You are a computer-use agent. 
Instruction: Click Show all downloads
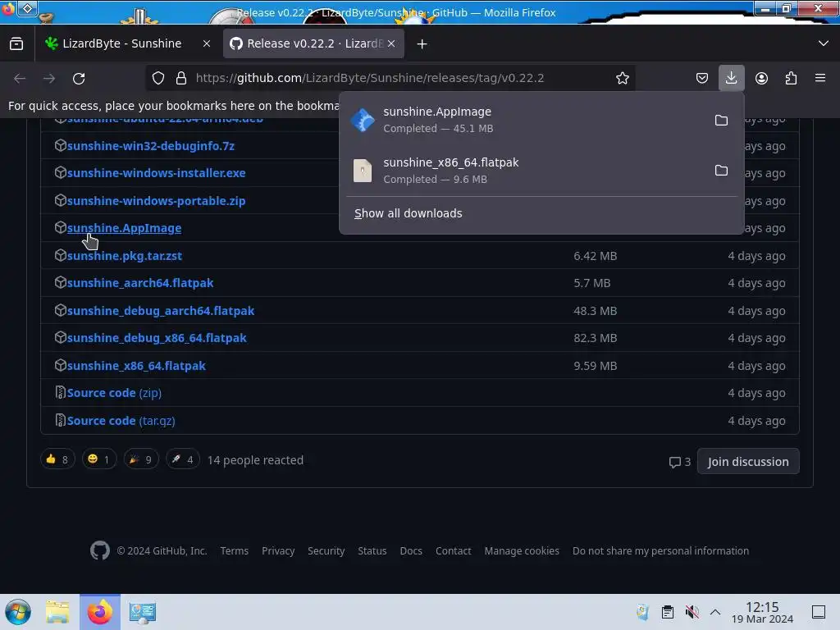[x=409, y=213]
